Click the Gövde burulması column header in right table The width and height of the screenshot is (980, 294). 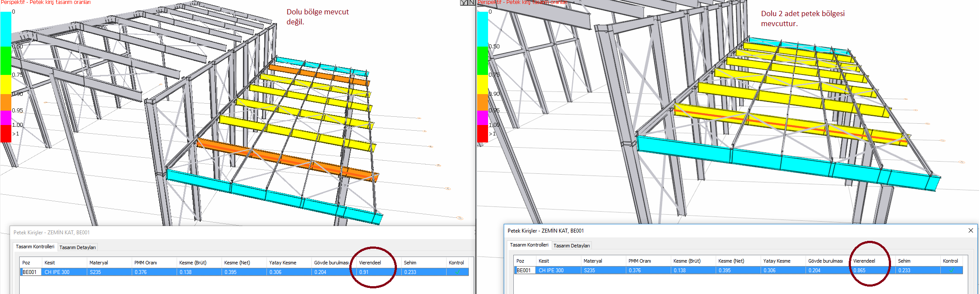pyautogui.click(x=825, y=261)
